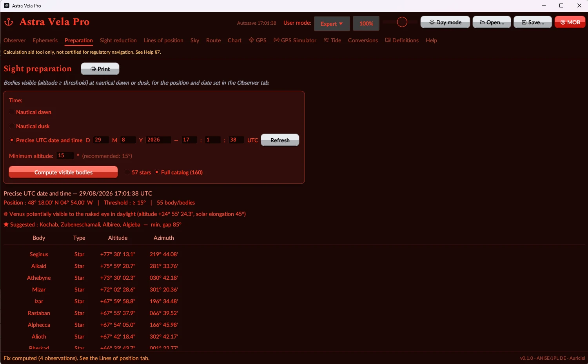Viewport: 588px width, 364px height.
Task: Click the year (Y) input field
Action: tap(158, 140)
